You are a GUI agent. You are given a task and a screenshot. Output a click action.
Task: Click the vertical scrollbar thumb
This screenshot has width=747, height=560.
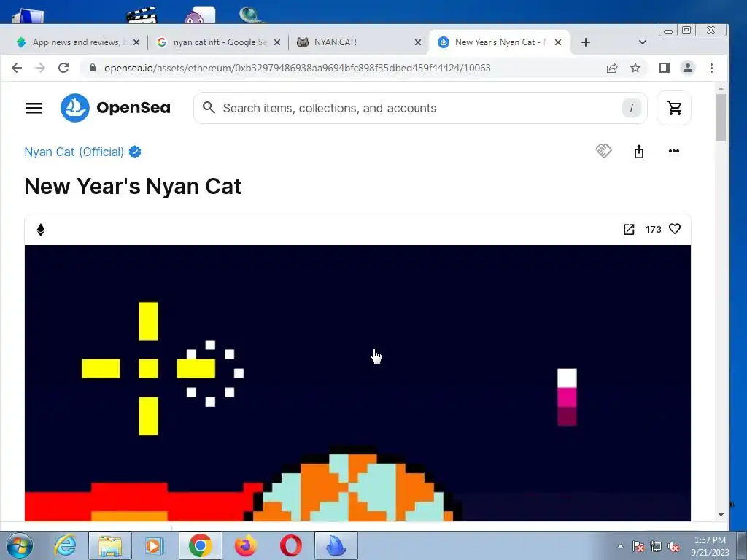(721, 117)
